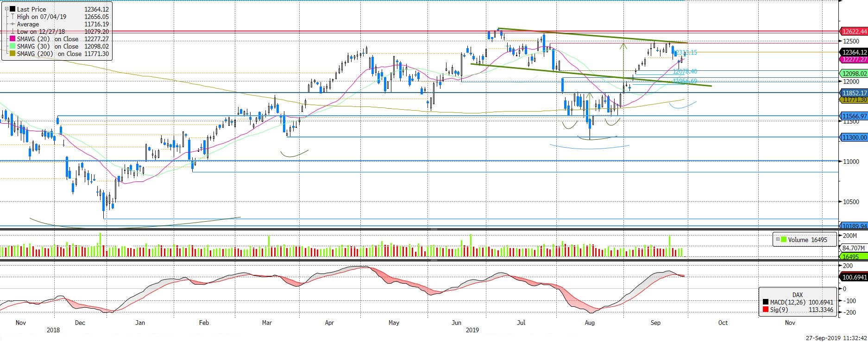Click the SMAVG (200) on Close legend label
Image resolution: width=868 pixels, height=342 pixels.
tap(50, 54)
